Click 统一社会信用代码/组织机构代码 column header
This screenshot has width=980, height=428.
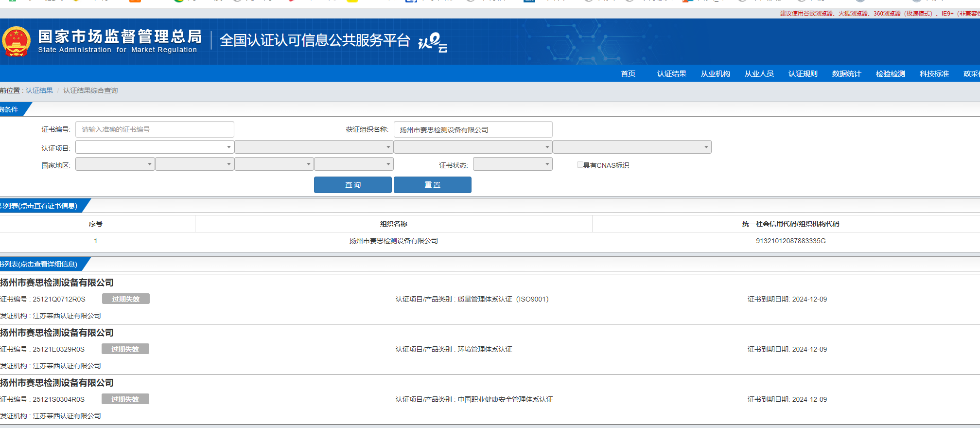(791, 224)
